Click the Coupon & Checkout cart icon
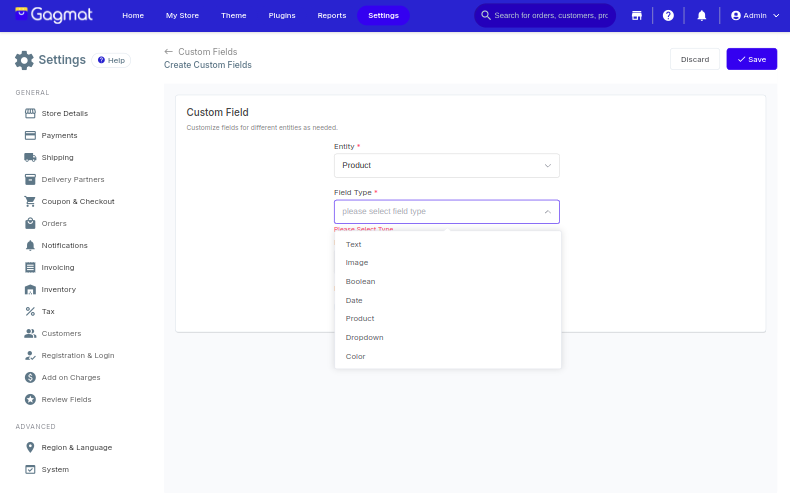This screenshot has height=493, width=790. tap(30, 201)
